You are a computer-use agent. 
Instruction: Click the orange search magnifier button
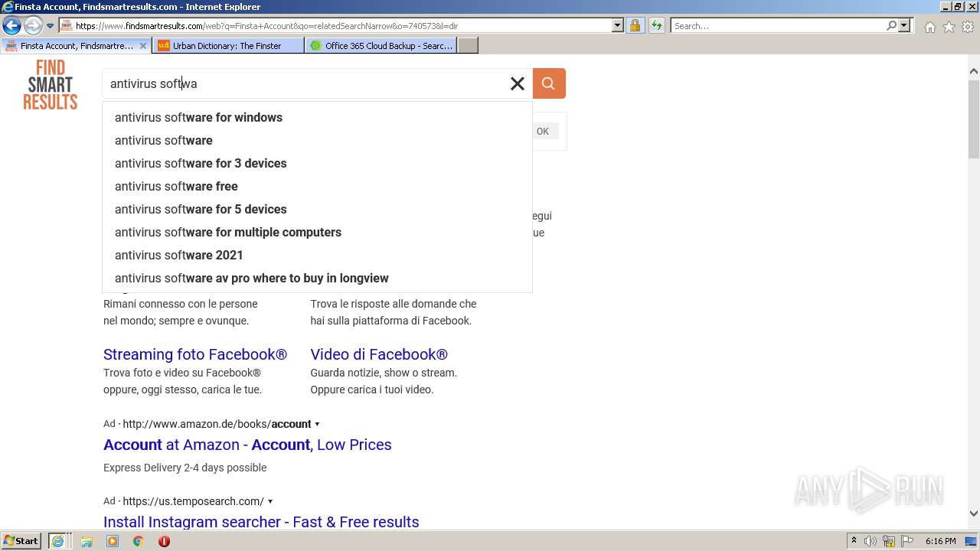[549, 83]
